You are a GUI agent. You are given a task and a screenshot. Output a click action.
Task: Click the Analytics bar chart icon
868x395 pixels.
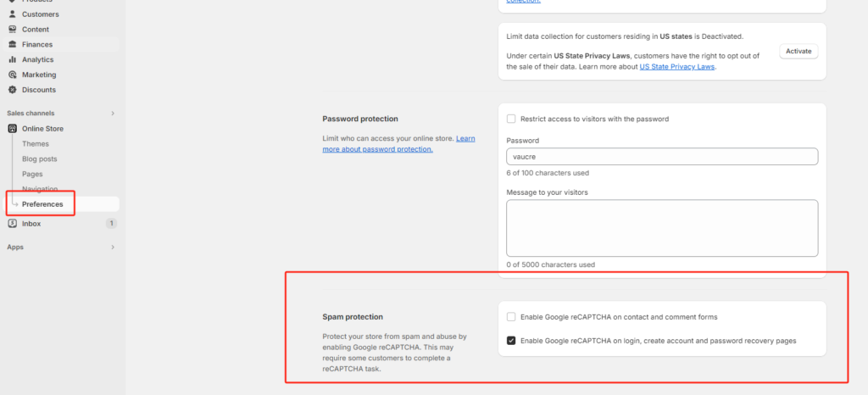(13, 59)
